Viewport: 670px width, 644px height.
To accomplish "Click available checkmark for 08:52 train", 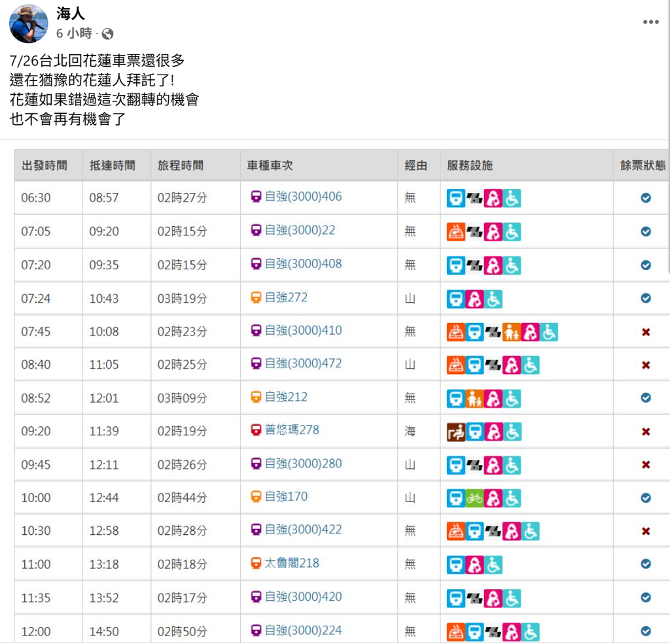I will tap(646, 398).
